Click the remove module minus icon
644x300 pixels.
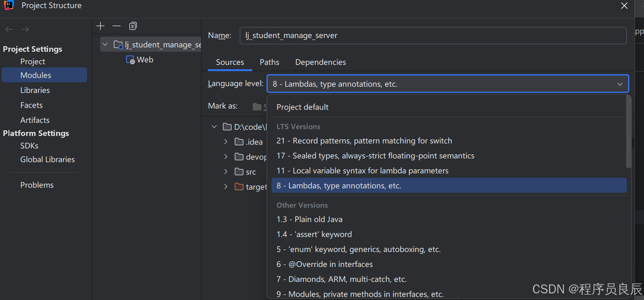click(117, 26)
